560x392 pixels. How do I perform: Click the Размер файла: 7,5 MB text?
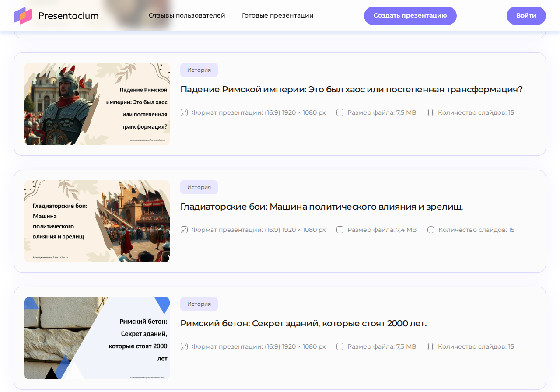(382, 112)
